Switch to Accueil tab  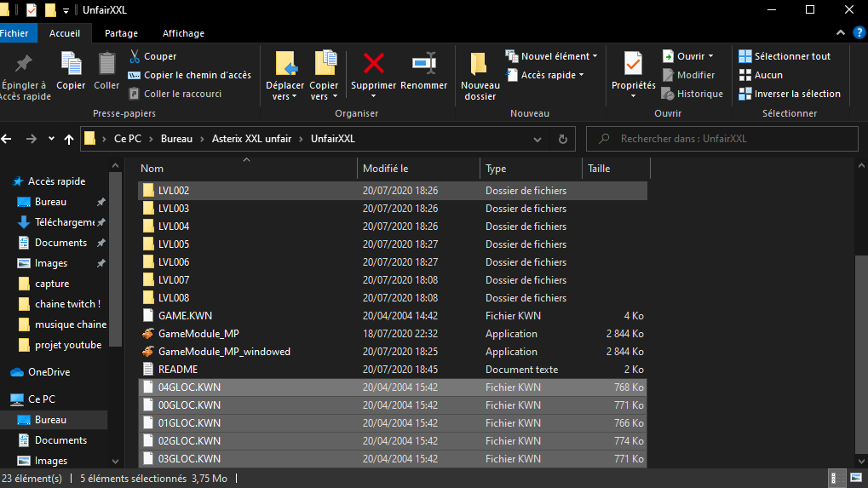pos(64,33)
